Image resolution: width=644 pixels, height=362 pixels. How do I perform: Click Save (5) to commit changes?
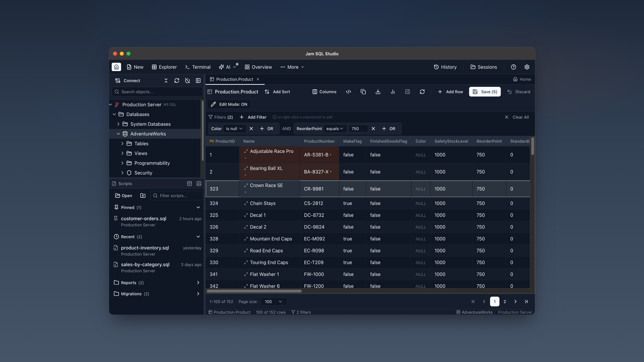click(484, 92)
